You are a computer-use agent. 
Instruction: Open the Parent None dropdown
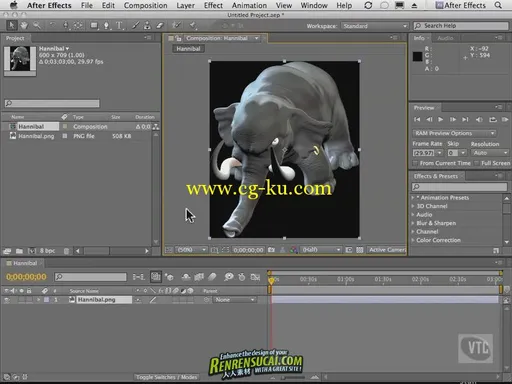coord(234,300)
